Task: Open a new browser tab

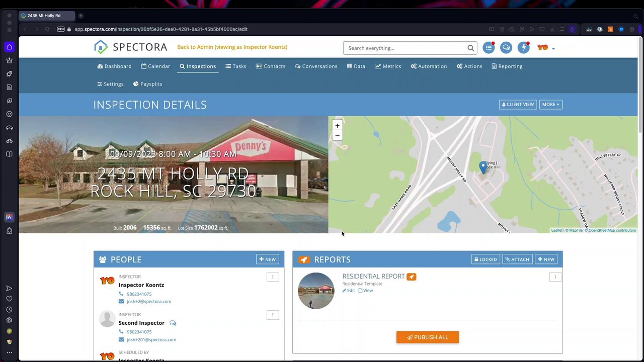Action: point(80,16)
